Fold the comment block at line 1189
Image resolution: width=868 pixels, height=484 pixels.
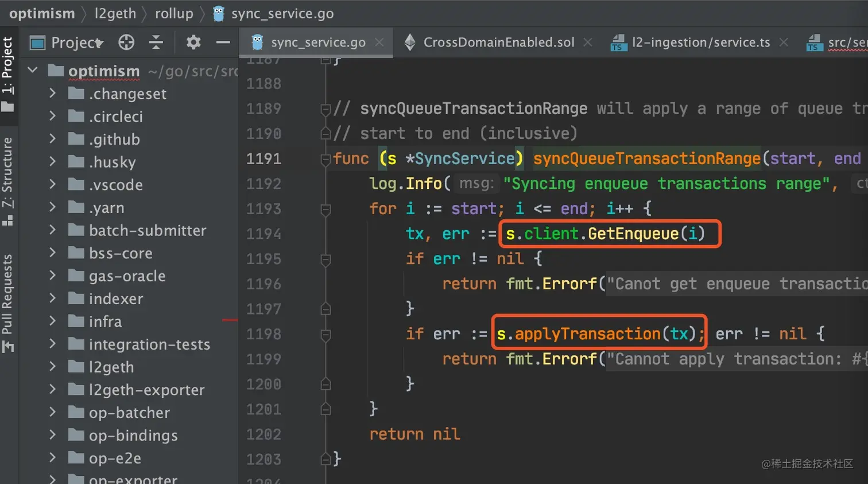coord(325,109)
